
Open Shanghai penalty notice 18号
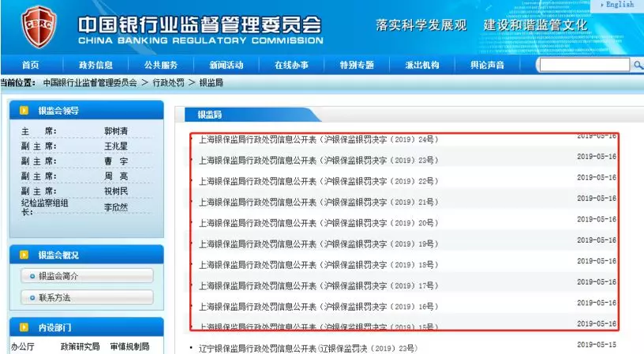pos(319,265)
